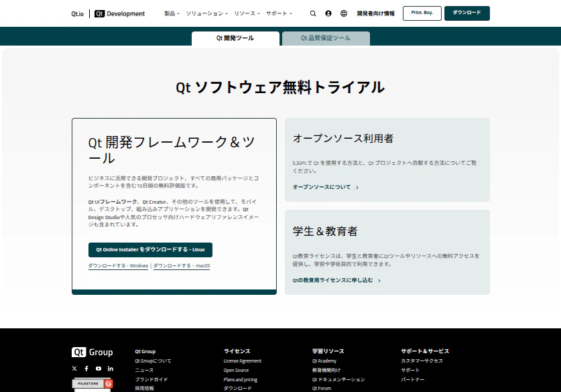This screenshot has width=561, height=392.
Task: Open the user account icon
Action: pyautogui.click(x=328, y=13)
